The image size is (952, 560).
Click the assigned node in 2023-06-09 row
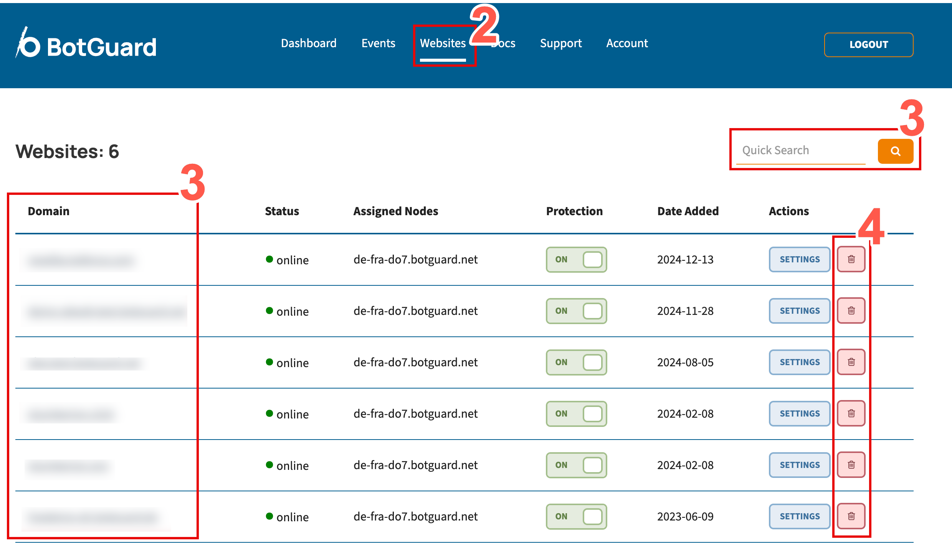[415, 517]
